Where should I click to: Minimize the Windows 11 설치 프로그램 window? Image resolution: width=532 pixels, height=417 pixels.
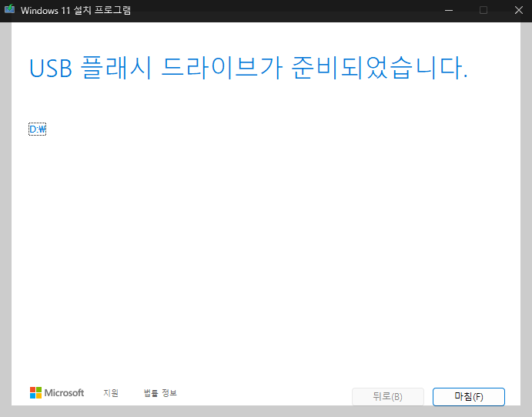(x=449, y=10)
